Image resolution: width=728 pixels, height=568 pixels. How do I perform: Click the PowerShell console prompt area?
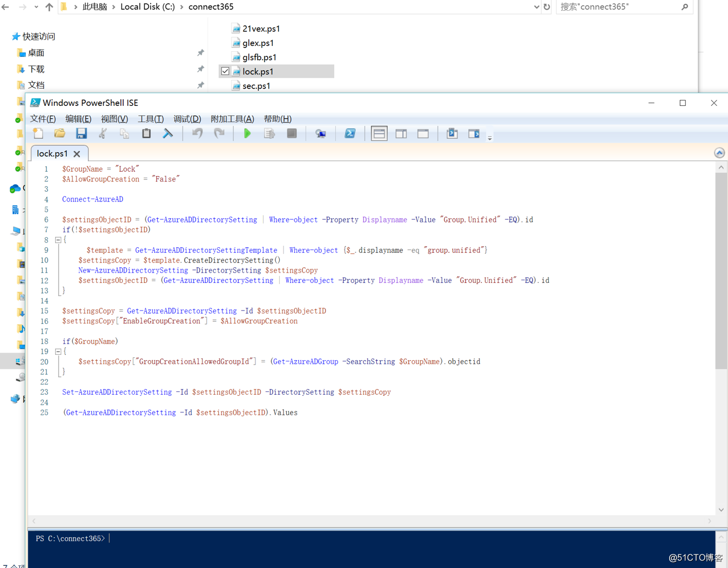[372, 549]
